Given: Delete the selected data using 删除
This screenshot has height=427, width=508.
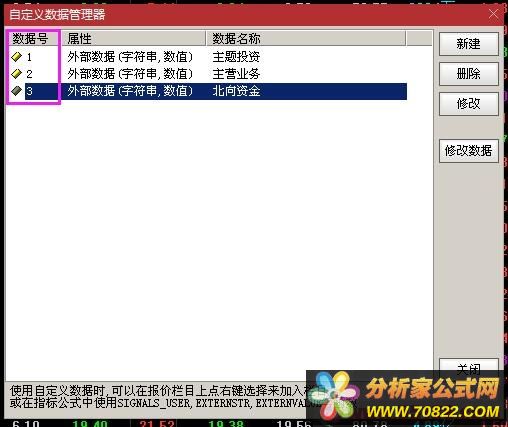Looking at the screenshot, I should [x=469, y=74].
